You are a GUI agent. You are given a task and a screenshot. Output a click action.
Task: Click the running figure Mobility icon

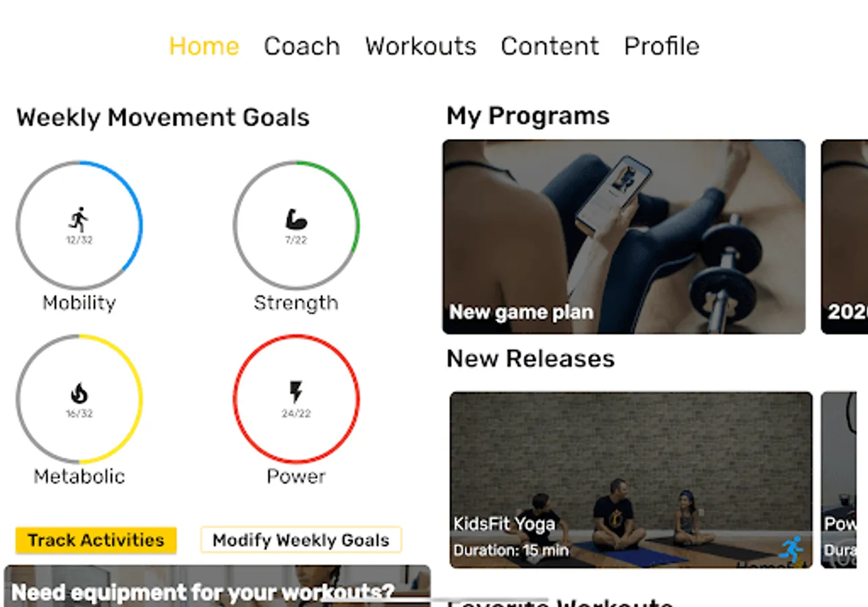79,219
